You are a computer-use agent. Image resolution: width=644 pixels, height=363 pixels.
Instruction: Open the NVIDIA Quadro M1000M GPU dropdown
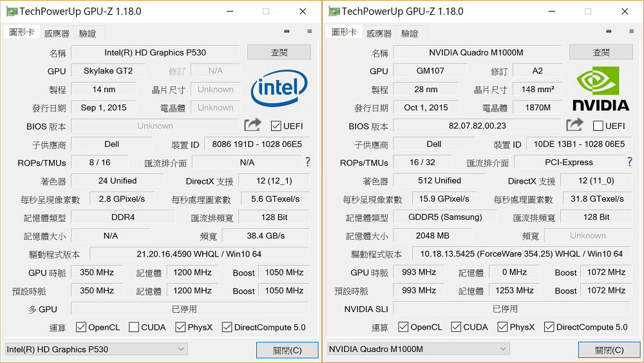click(418, 349)
